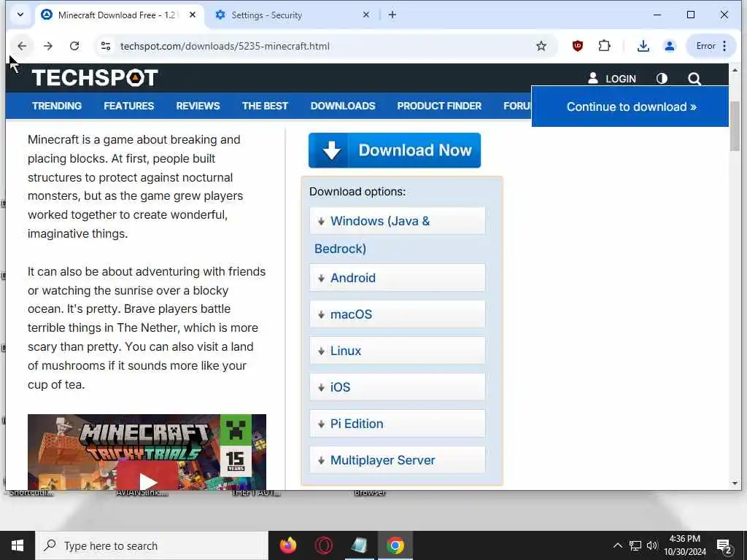747x560 pixels.
Task: Open the REVIEWS menu item
Action: pyautogui.click(x=198, y=106)
